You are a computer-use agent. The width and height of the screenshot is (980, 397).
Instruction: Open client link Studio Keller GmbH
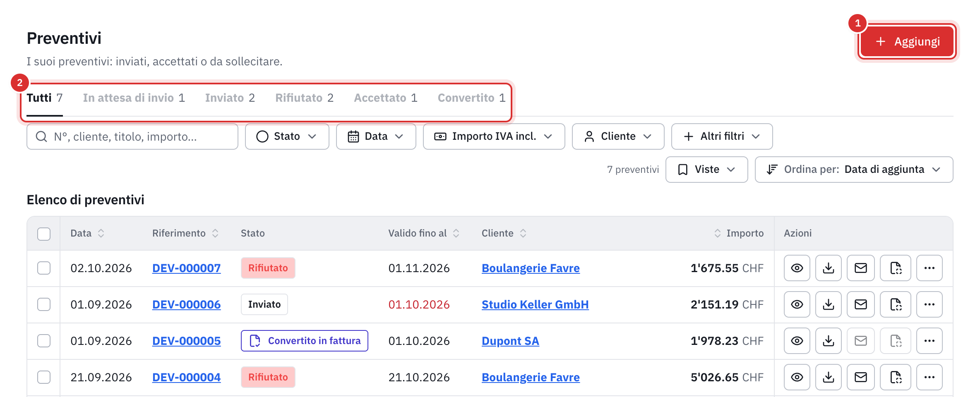click(x=535, y=304)
